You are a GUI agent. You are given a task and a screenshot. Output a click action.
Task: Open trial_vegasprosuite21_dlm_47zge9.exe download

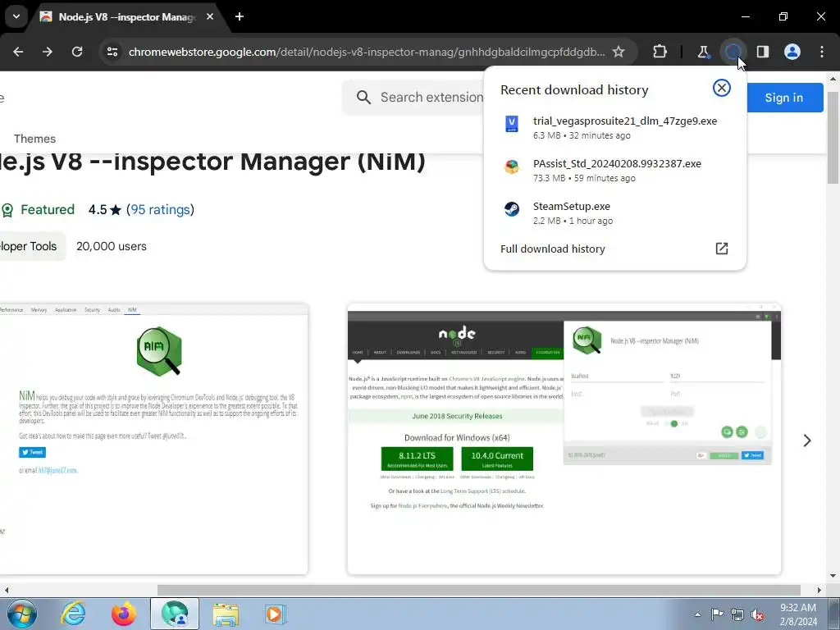coord(614,127)
